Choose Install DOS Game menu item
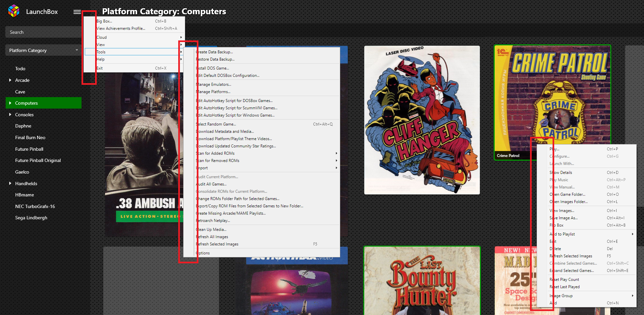644x315 pixels. tap(262, 68)
